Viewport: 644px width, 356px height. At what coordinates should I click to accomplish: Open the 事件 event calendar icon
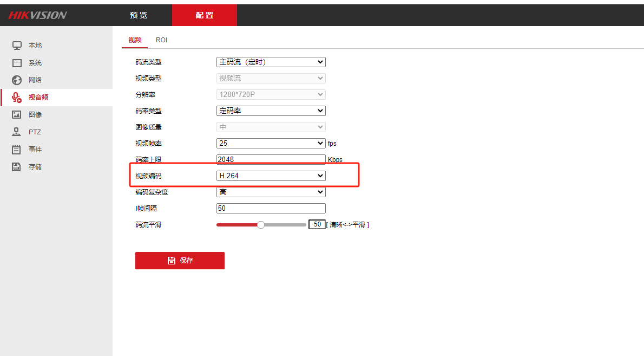(x=16, y=149)
